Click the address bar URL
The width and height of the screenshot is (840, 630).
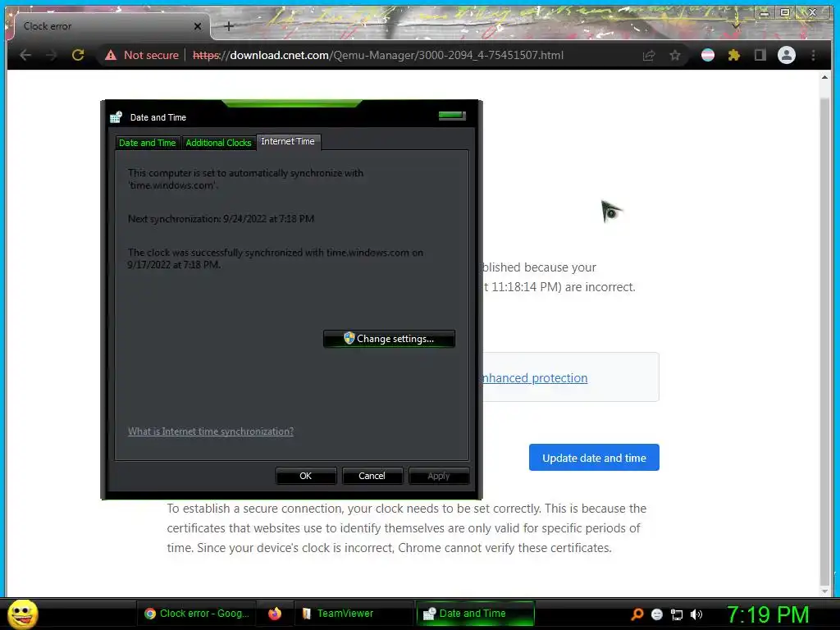click(x=377, y=55)
